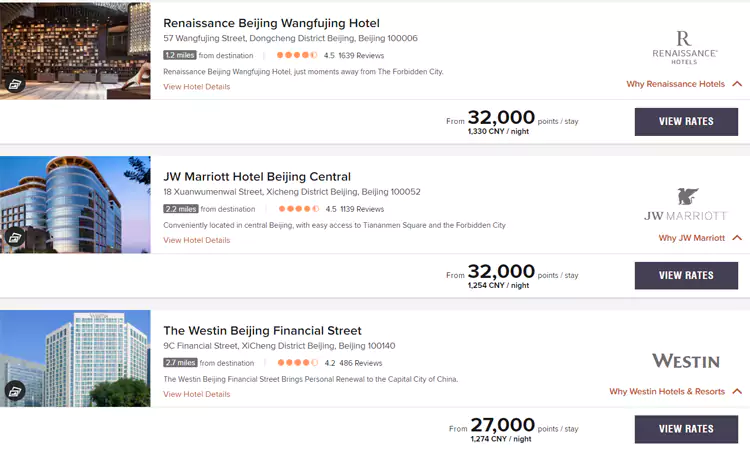Open photo gallery icon on Renaissance hotel image
Image resolution: width=750 pixels, height=450 pixels.
coord(15,85)
